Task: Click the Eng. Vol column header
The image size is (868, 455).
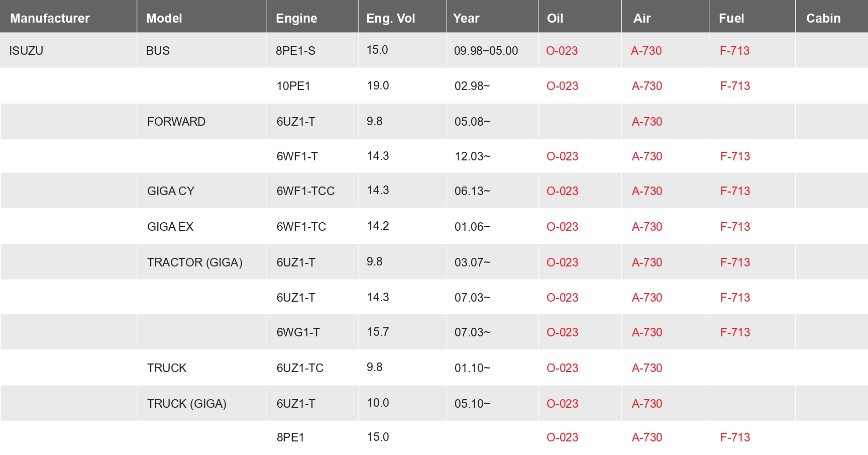Action: coord(390,19)
